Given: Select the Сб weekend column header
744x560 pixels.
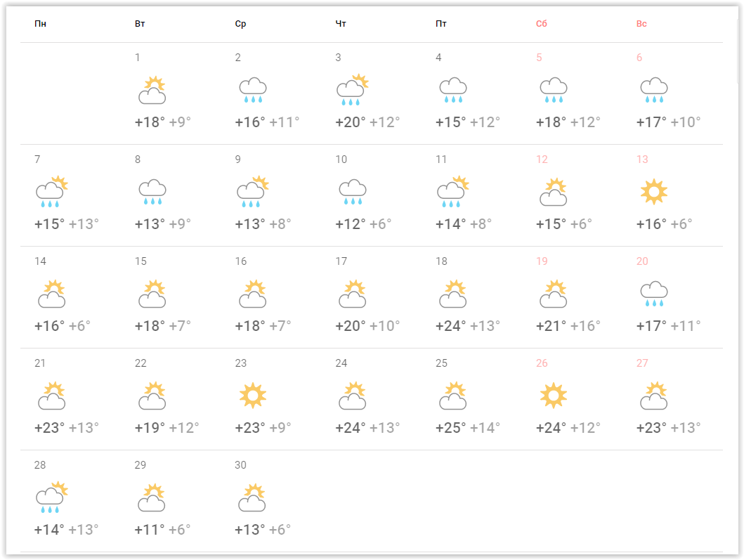Looking at the screenshot, I should 542,24.
